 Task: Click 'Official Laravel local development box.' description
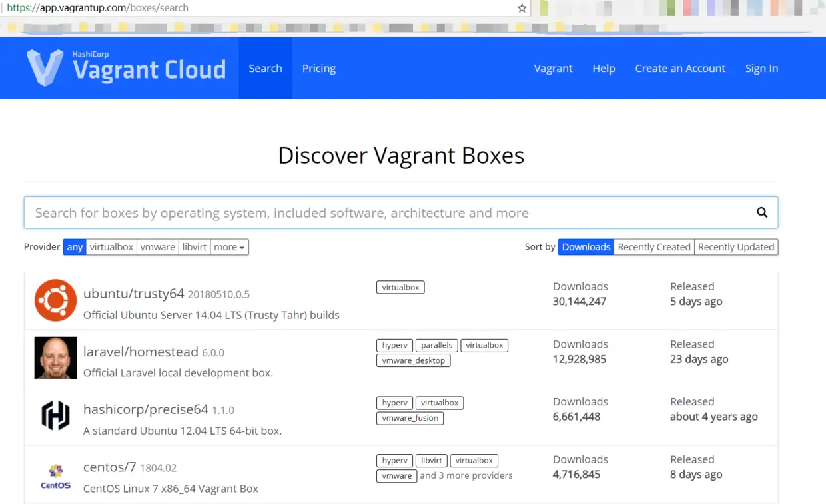(178, 373)
